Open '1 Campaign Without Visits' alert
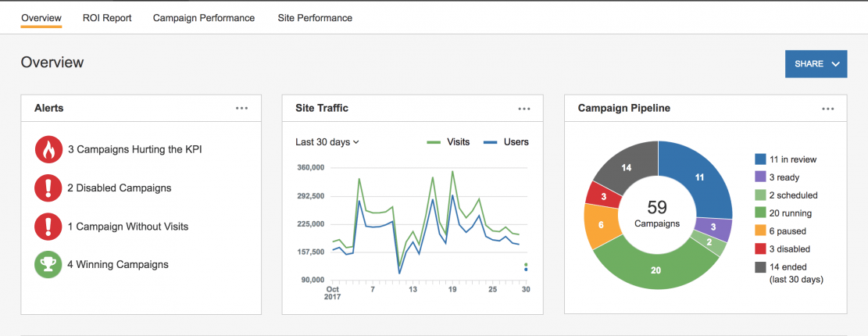Screen dimensions: 868x336 coord(128,227)
